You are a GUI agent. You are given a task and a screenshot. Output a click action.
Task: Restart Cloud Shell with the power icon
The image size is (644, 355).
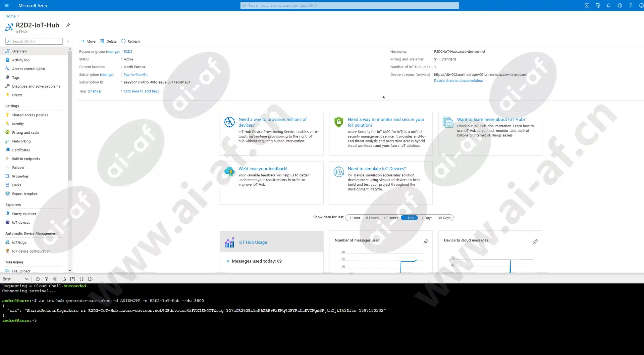click(38, 279)
